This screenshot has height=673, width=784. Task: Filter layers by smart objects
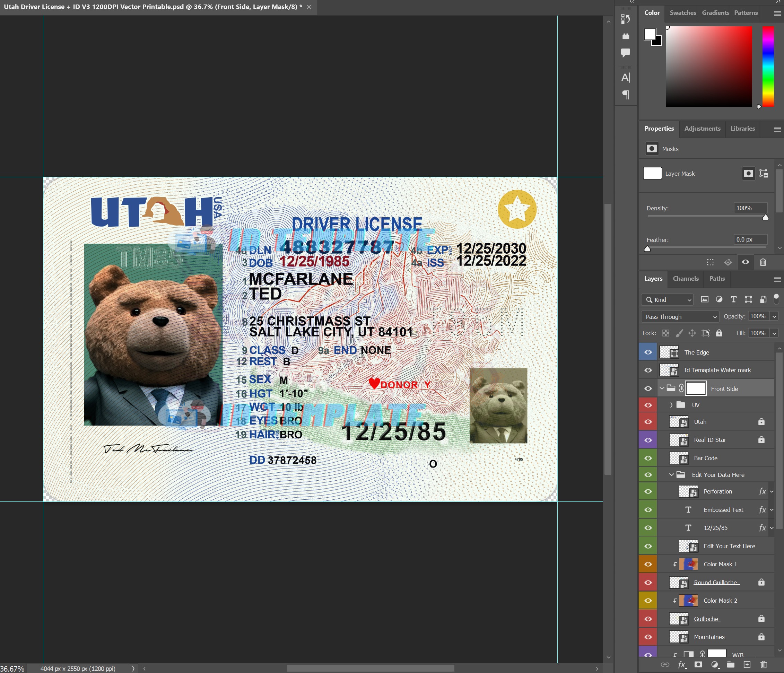point(763,300)
